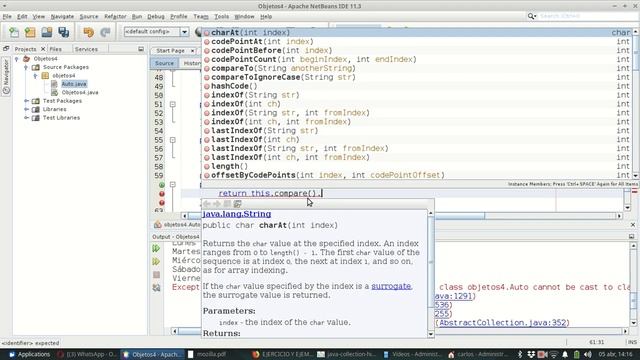Click the volume icon in system tray
The image size is (640, 360).
(587, 354)
